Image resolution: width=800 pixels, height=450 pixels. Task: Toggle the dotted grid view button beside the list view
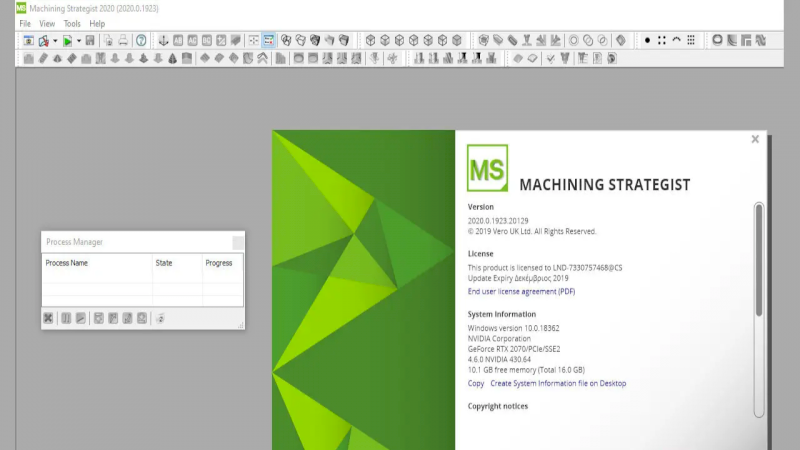[254, 41]
